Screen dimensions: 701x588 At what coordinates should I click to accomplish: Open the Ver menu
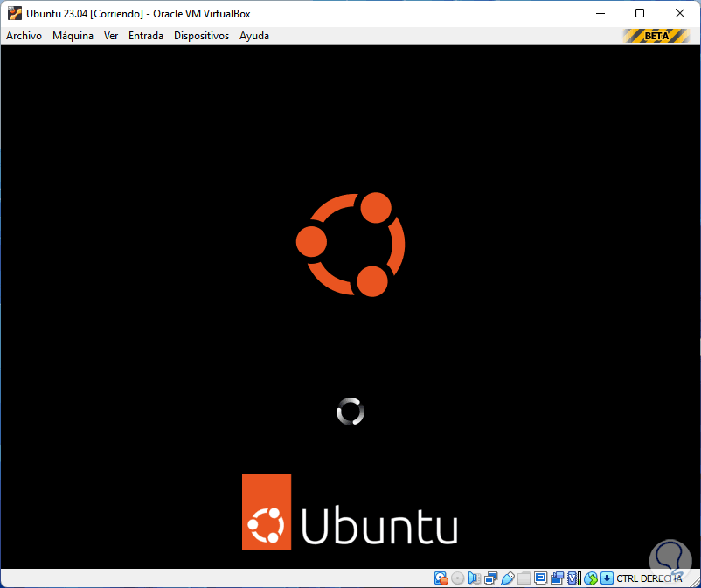click(111, 36)
